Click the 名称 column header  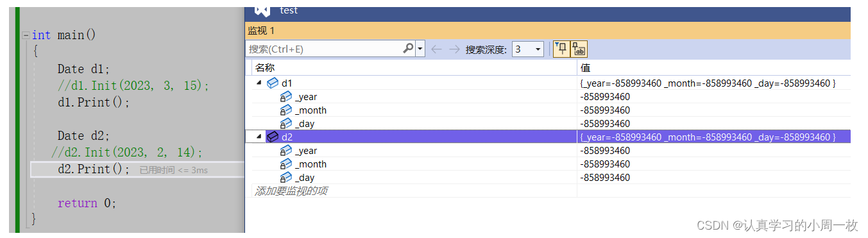coord(264,67)
